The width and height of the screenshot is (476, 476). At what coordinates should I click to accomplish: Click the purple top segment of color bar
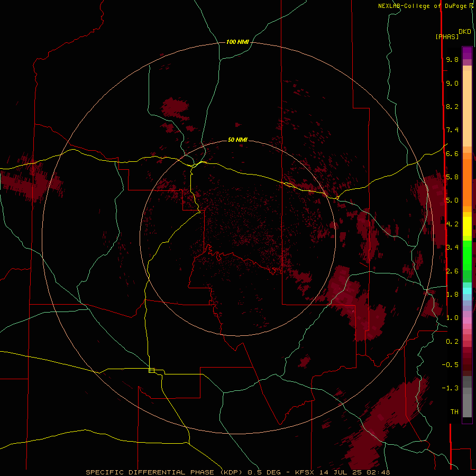[x=467, y=53]
